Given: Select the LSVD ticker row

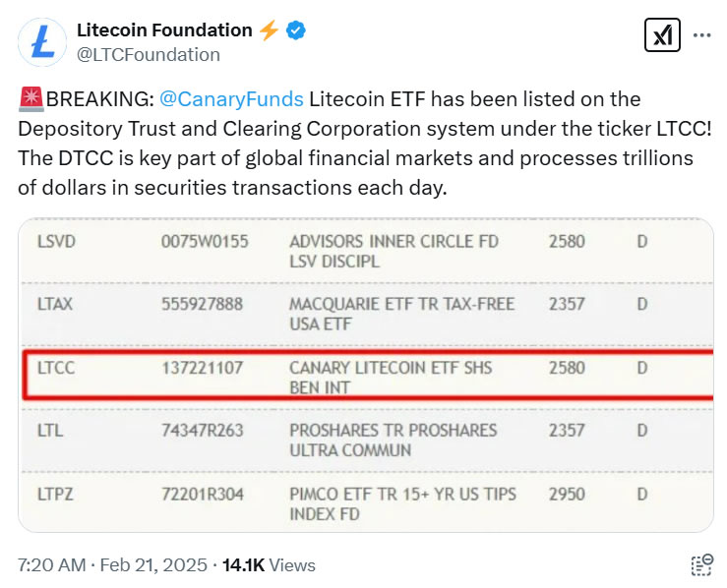Looking at the screenshot, I should [x=55, y=241].
